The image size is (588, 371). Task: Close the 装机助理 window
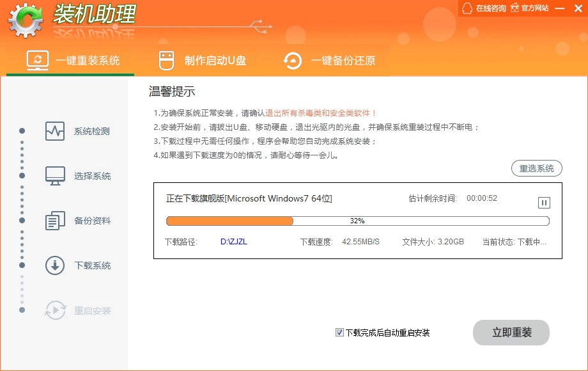(577, 8)
